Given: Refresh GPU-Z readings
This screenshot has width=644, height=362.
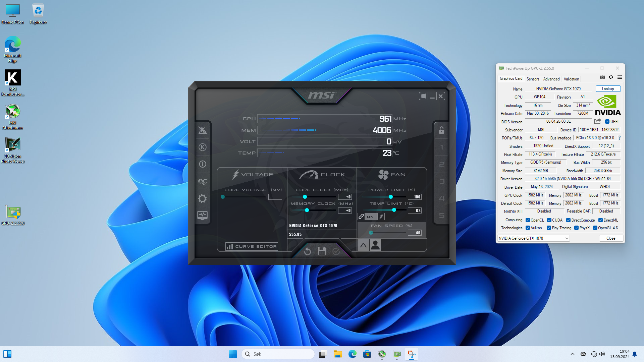Looking at the screenshot, I should (x=611, y=77).
